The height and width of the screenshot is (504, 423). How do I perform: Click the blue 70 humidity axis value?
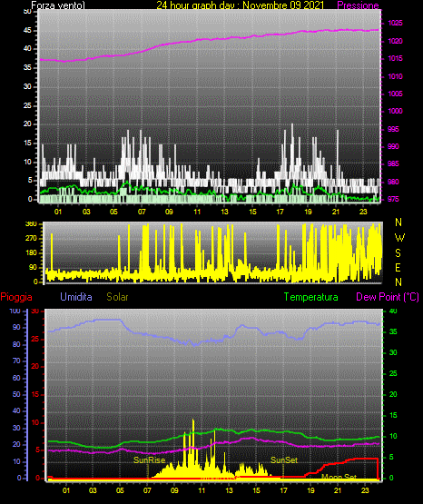[x=16, y=361]
